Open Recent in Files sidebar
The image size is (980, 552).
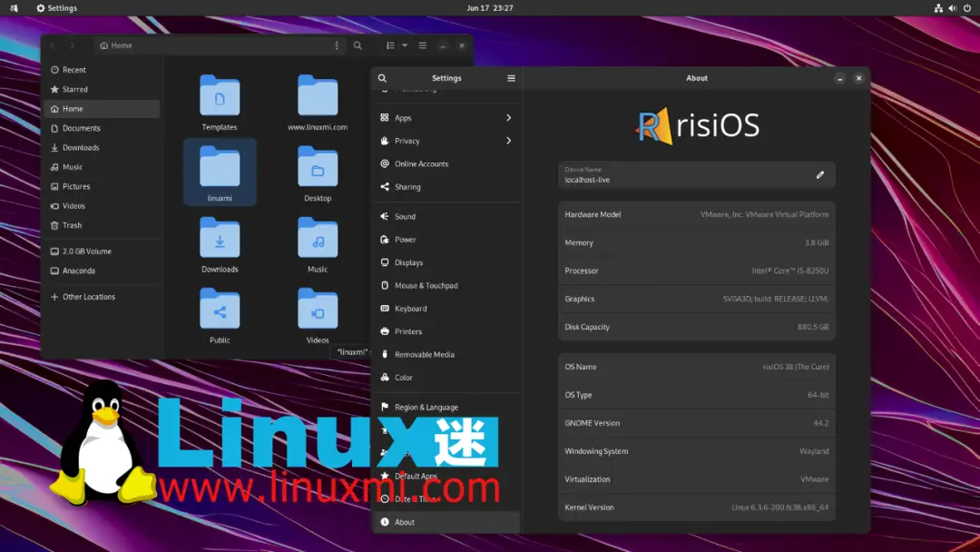tap(102, 70)
